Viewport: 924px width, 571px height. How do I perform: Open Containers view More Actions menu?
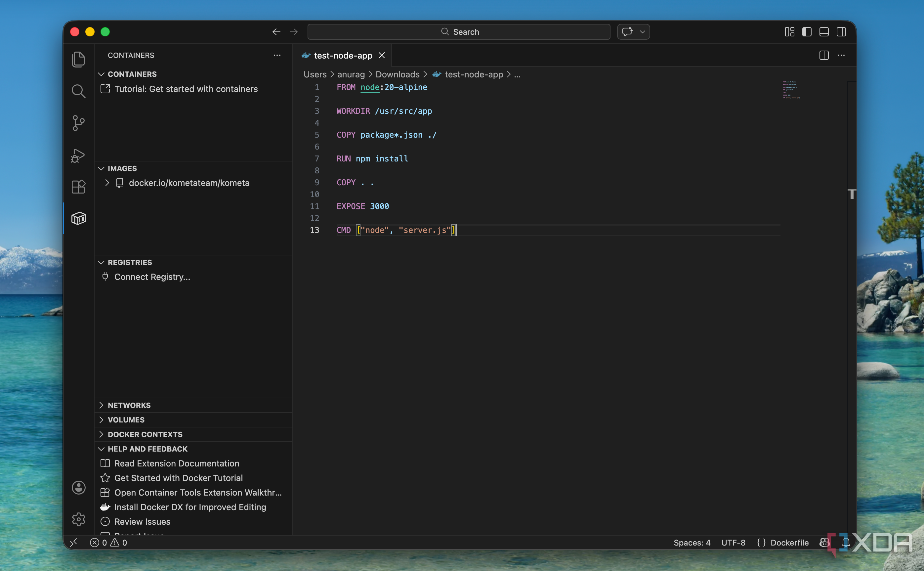click(277, 55)
